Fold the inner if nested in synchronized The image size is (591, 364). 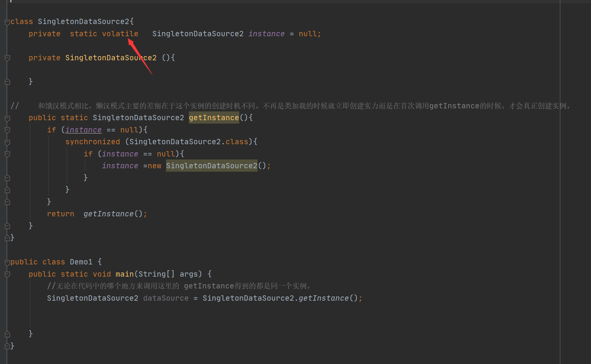(x=7, y=154)
